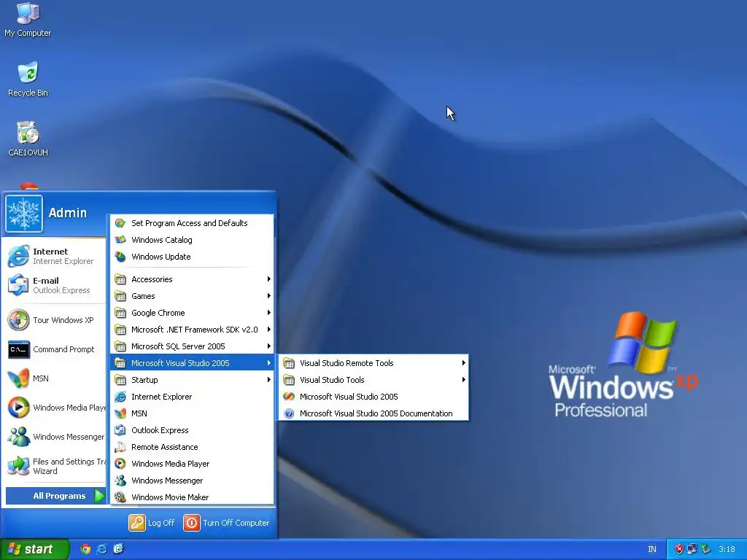
Task: Open Outlook Express E-mail pinned item
Action: pos(53,285)
